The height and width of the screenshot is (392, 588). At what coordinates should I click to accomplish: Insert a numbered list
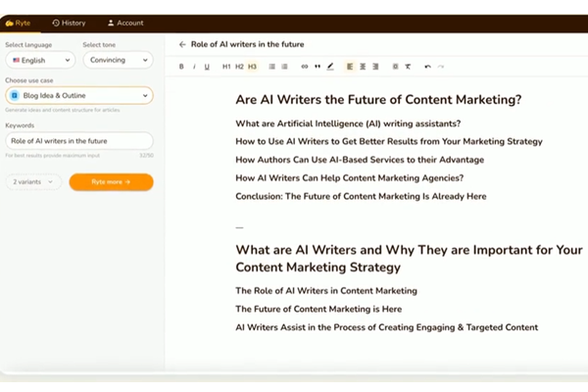point(284,67)
